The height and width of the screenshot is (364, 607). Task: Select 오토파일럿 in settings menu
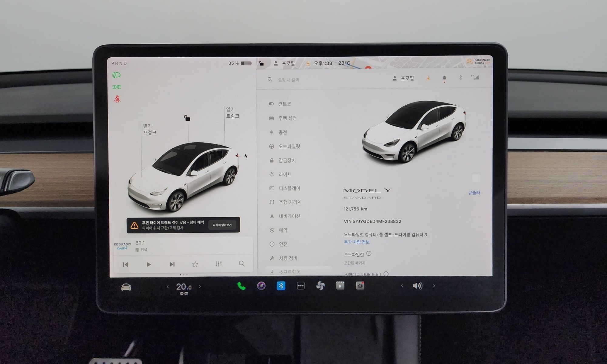tap(289, 146)
